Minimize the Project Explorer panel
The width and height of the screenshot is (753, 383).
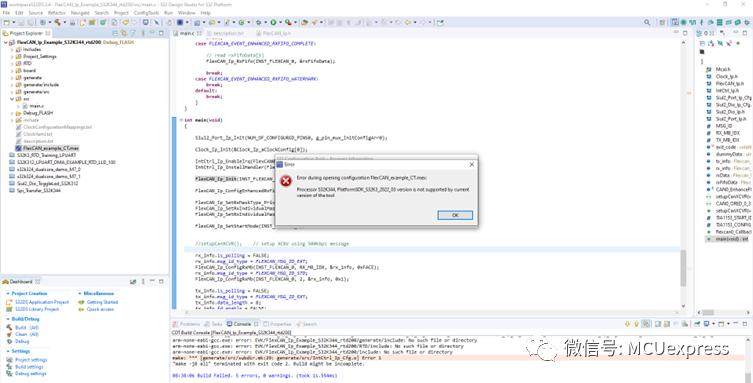(153, 33)
